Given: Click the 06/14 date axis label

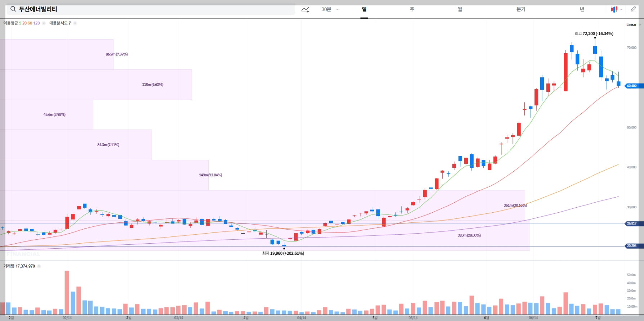Looking at the screenshot, I should pos(533,318).
